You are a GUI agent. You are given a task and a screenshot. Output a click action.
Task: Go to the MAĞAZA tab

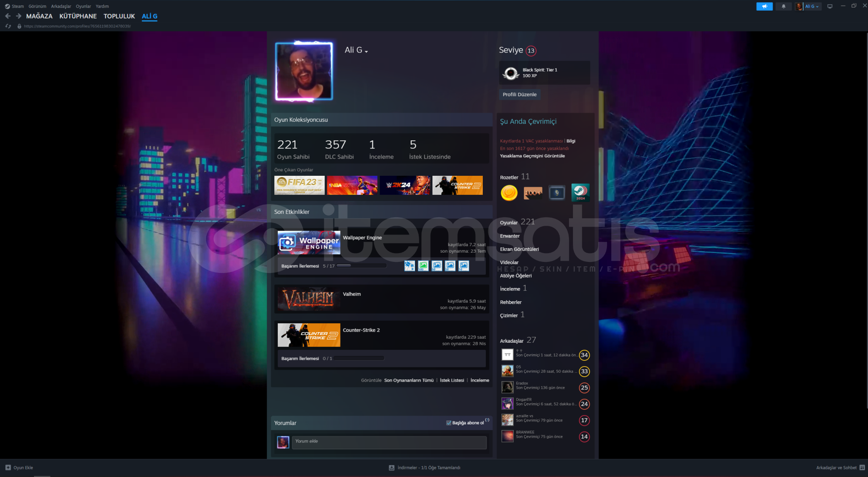39,16
